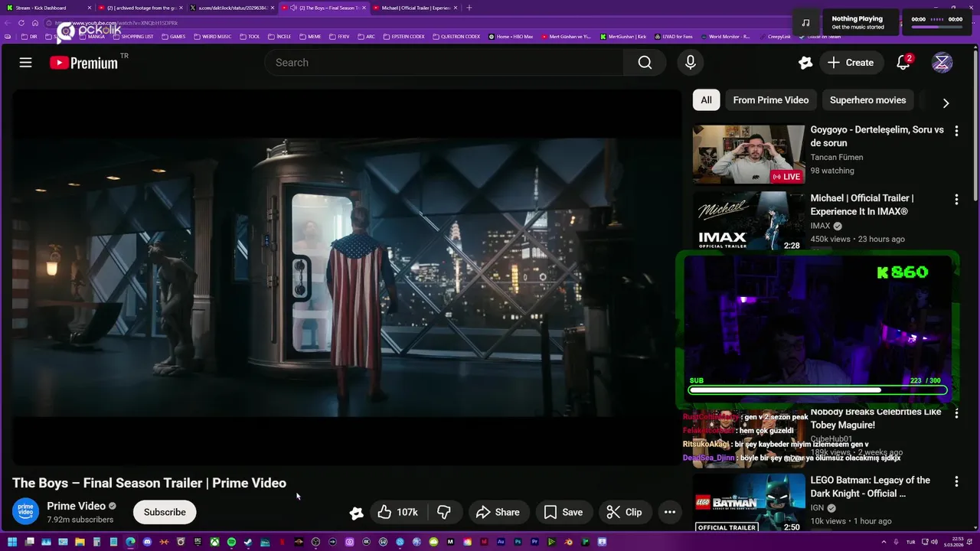Image resolution: width=980 pixels, height=551 pixels.
Task: Subscribe to Prime Video channel
Action: 165,512
